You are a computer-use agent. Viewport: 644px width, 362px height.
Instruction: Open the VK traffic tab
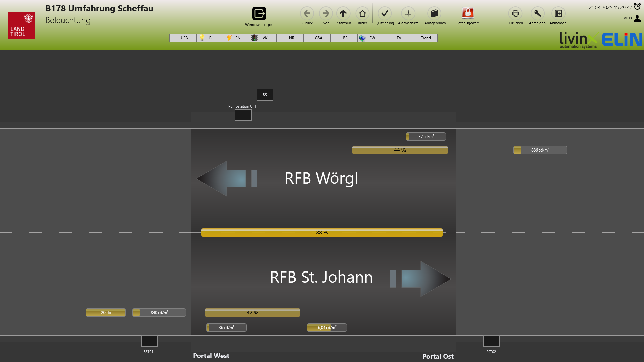[263, 38]
